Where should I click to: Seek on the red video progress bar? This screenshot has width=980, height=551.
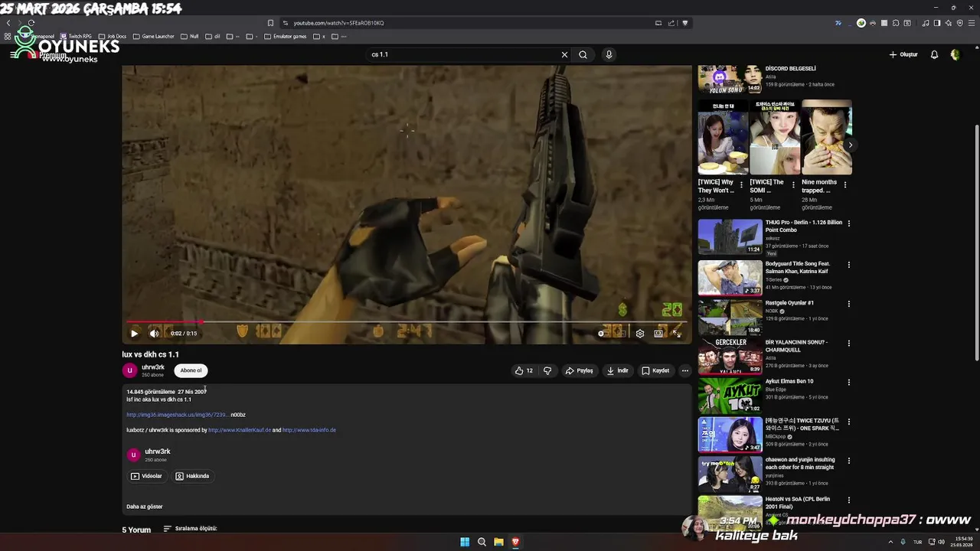pos(407,322)
